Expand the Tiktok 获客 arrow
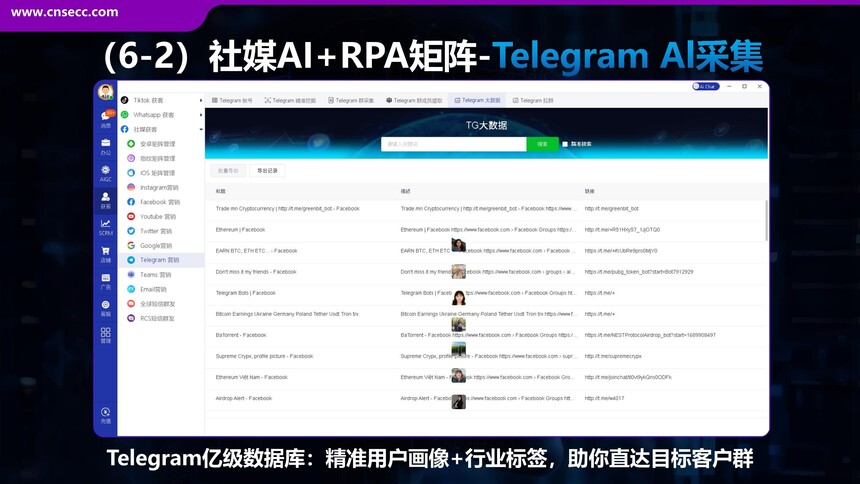The image size is (860, 484). 201,100
